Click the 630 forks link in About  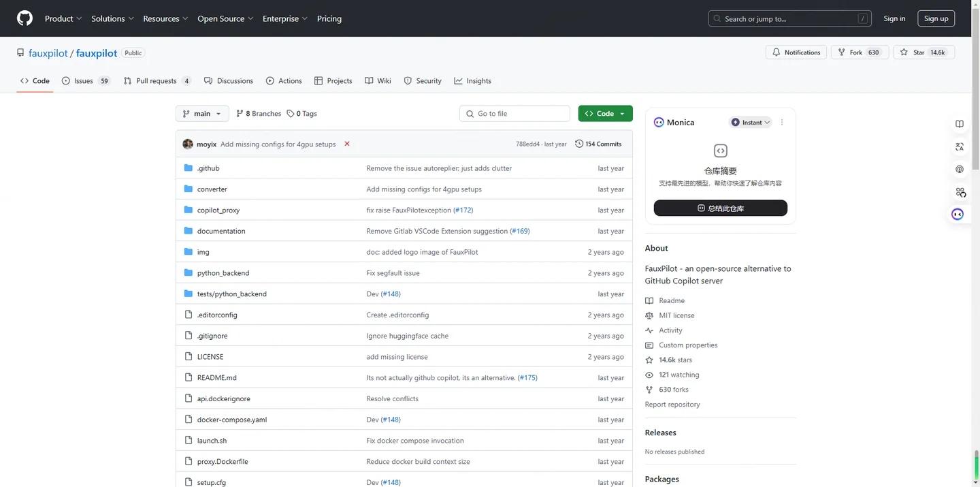pos(667,390)
